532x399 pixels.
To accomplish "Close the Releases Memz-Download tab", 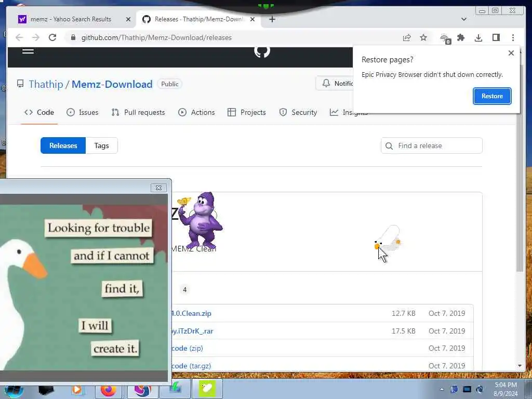I will pos(252,19).
